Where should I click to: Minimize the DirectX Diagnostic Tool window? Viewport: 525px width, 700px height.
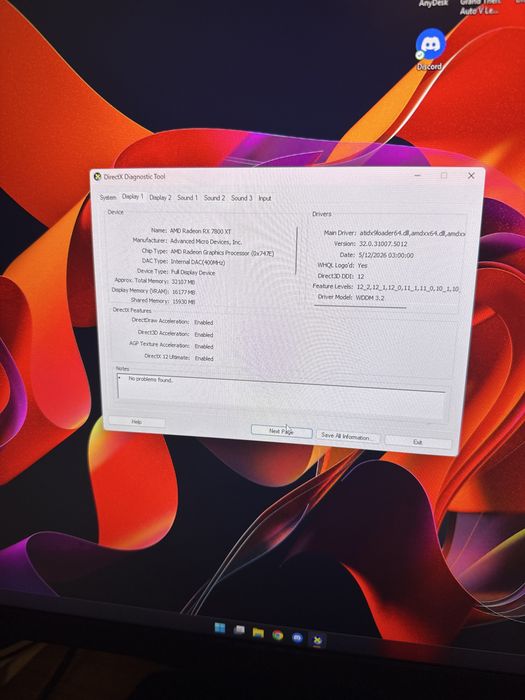pyautogui.click(x=418, y=175)
